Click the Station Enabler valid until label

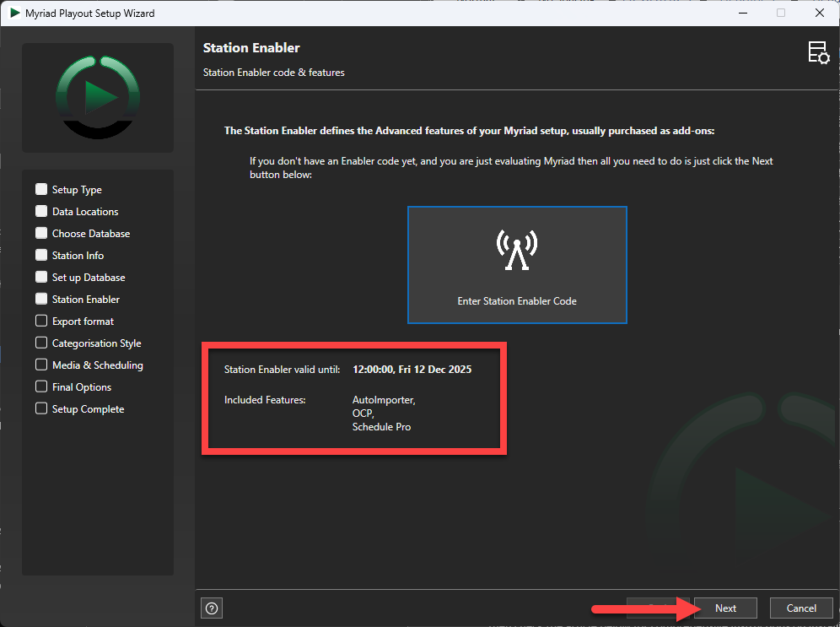coord(282,370)
